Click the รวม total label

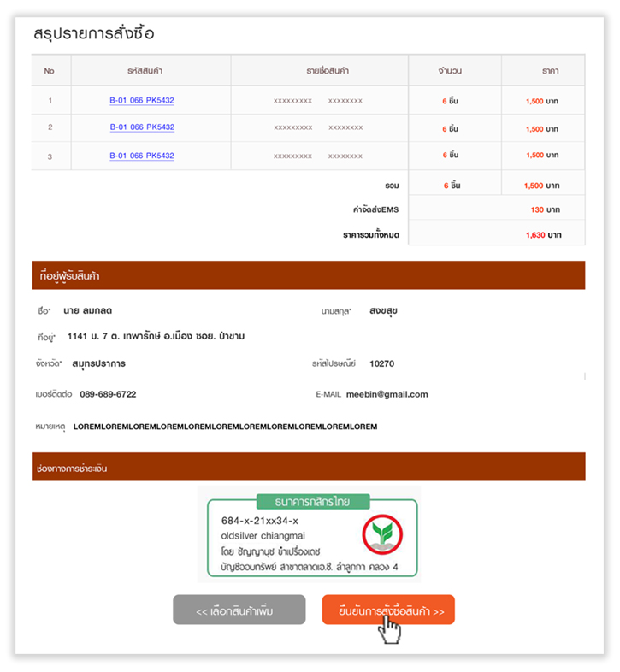tap(392, 186)
